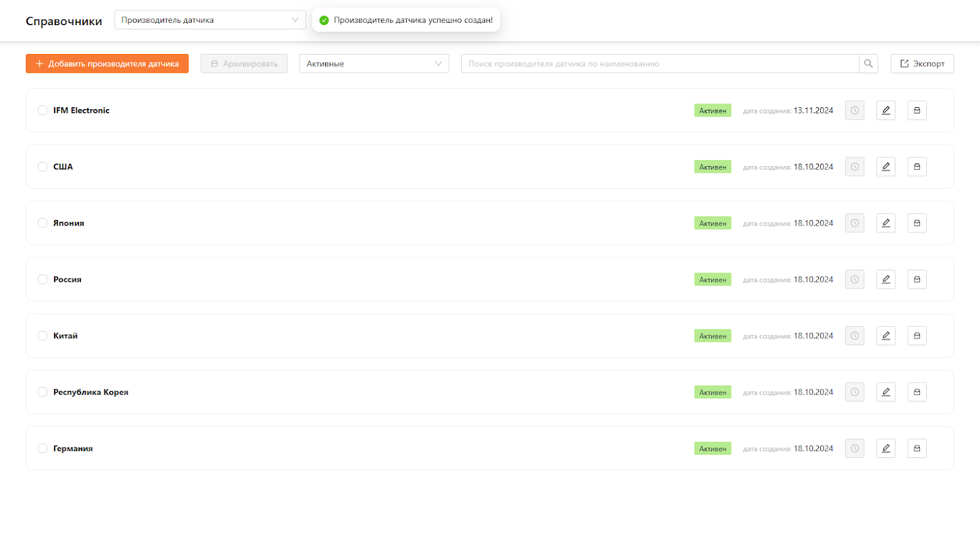
Task: Edit Республика Корея using the pencil icon
Action: tap(886, 392)
